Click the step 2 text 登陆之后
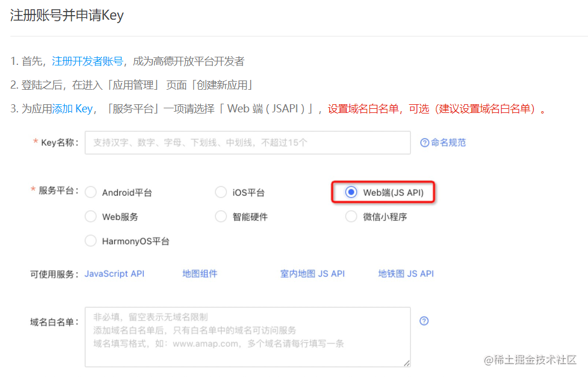The width and height of the screenshot is (588, 377). (42, 85)
